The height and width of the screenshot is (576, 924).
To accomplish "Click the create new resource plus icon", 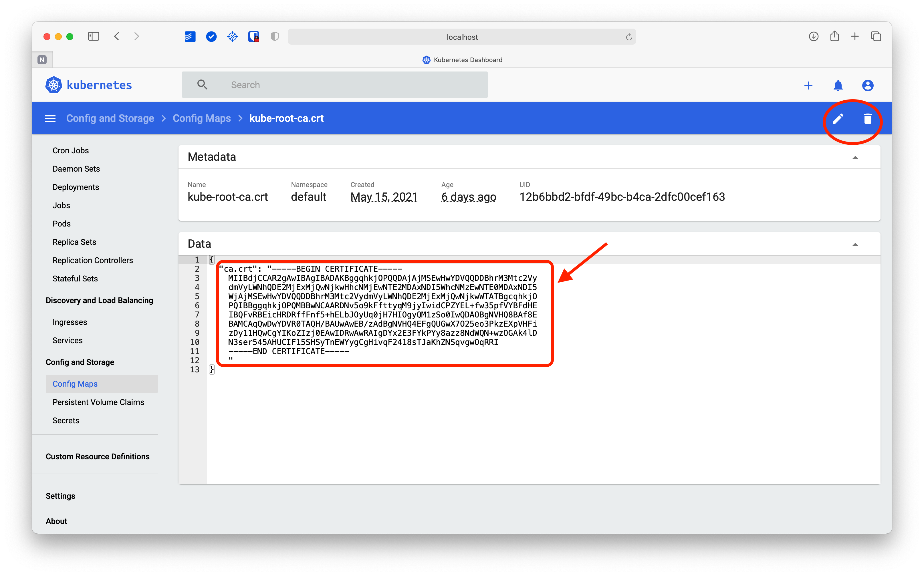I will pyautogui.click(x=808, y=85).
